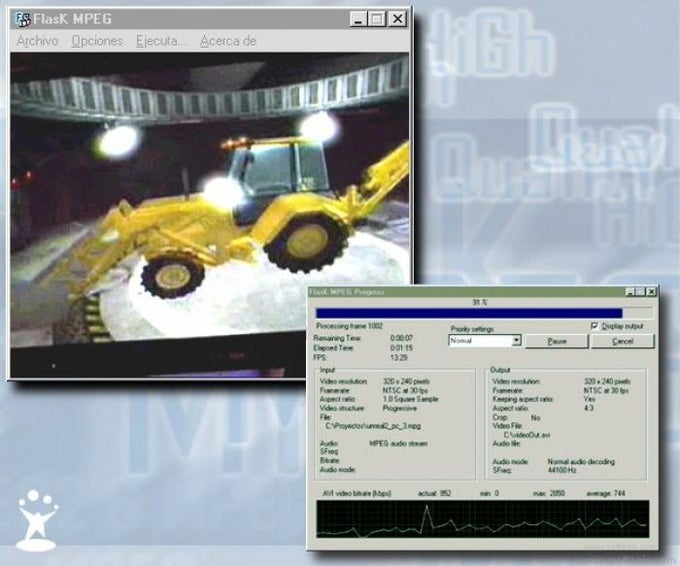Click the Elapsed Time value 0:01:15

[x=401, y=348]
